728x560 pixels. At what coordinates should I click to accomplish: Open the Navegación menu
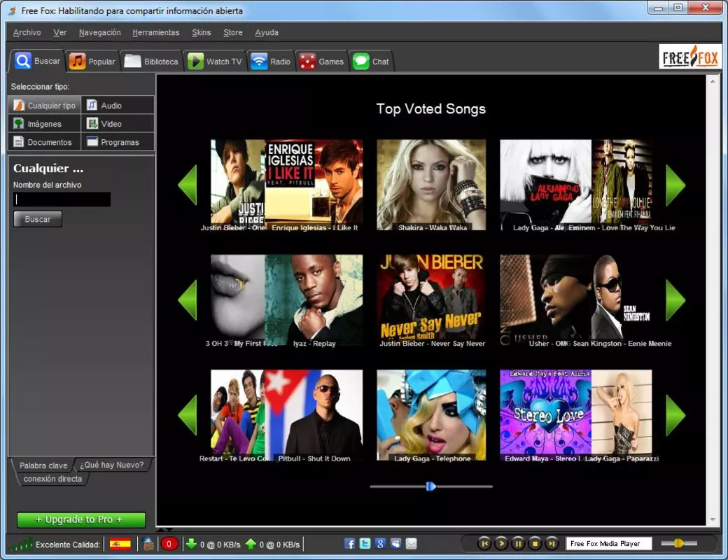point(100,32)
